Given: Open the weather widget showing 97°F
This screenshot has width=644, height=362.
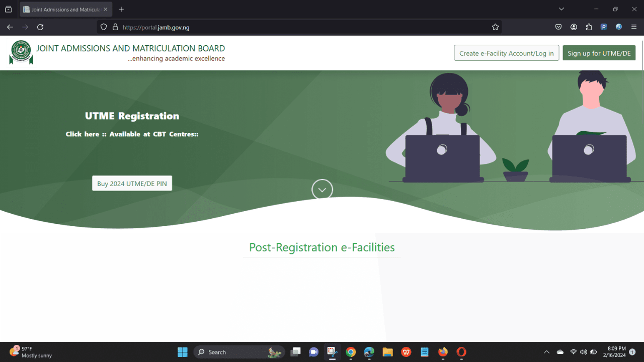Looking at the screenshot, I should tap(30, 352).
